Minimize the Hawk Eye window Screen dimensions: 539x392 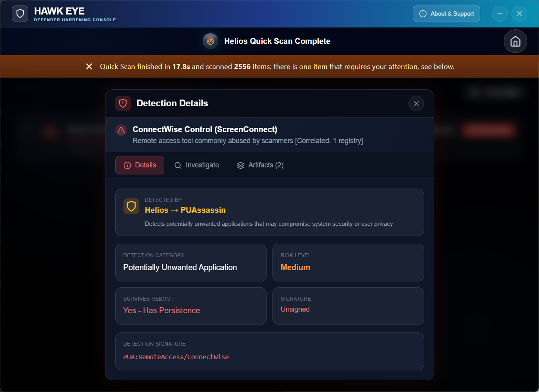pos(500,14)
